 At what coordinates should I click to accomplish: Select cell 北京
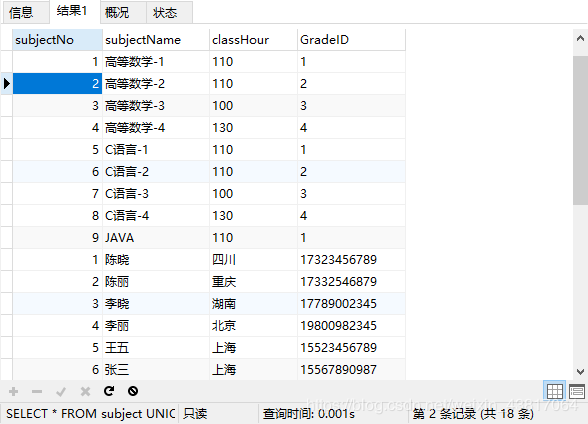pyautogui.click(x=253, y=325)
